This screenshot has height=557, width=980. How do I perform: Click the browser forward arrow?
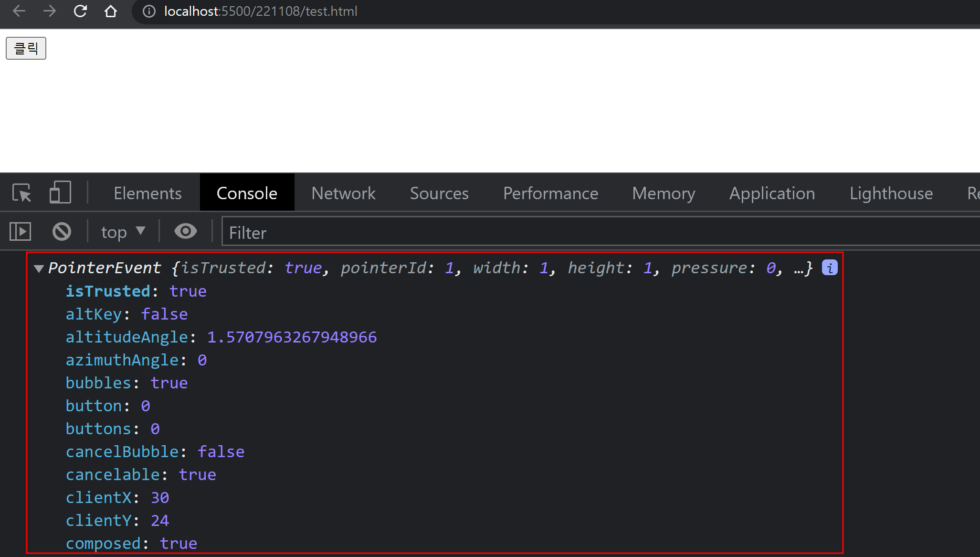50,11
